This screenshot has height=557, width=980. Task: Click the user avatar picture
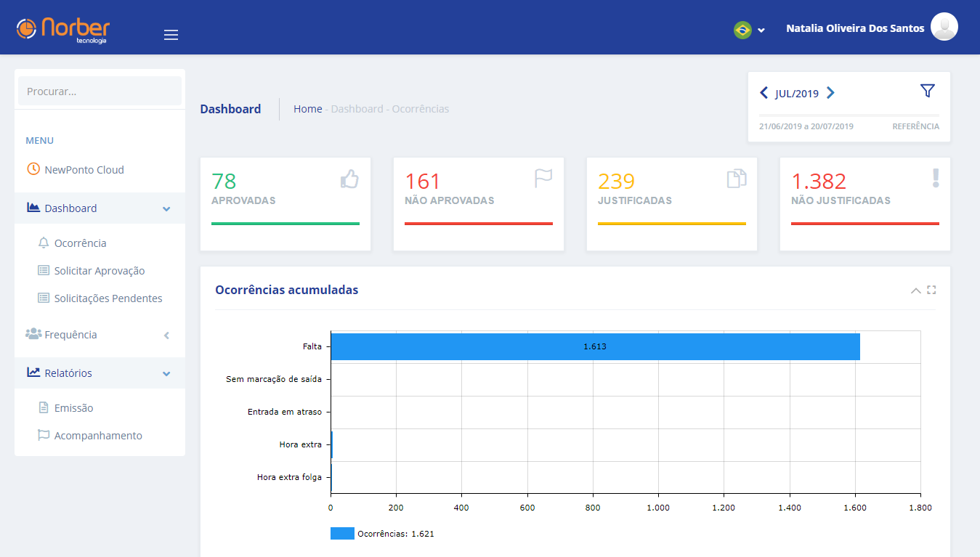coord(944,27)
